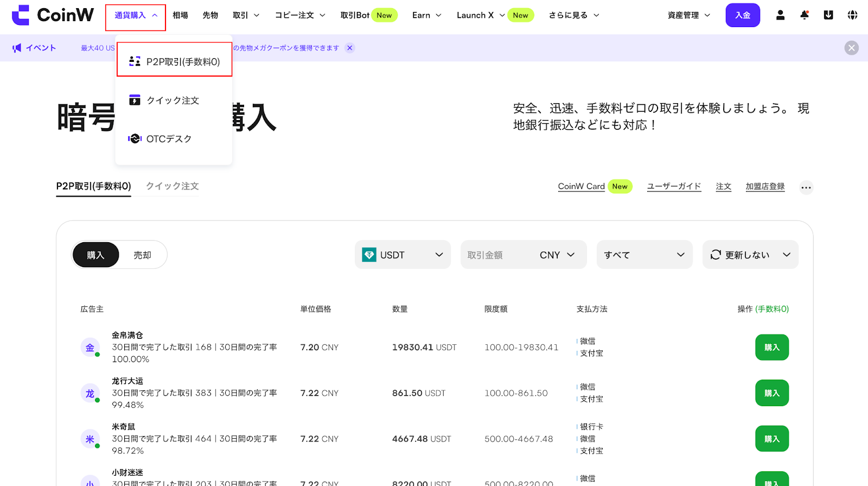The image size is (868, 486).
Task: Click 購入 button for 米奇鼠 offer
Action: coord(772,439)
